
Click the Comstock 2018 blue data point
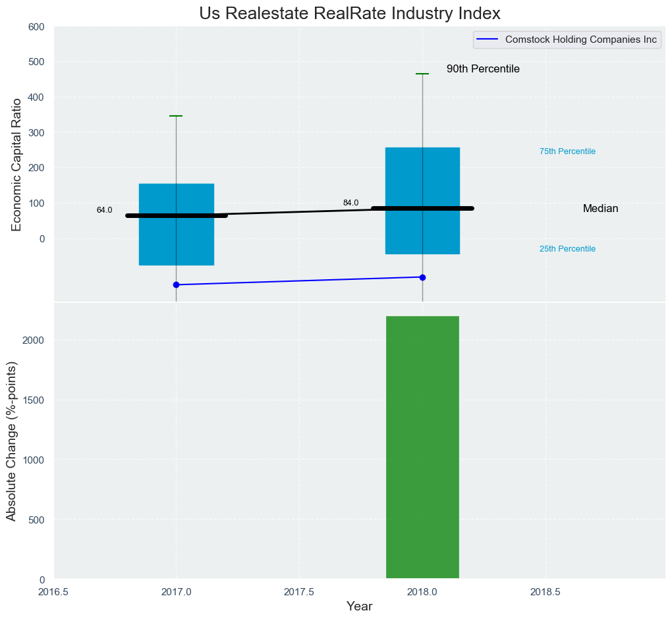click(x=422, y=277)
